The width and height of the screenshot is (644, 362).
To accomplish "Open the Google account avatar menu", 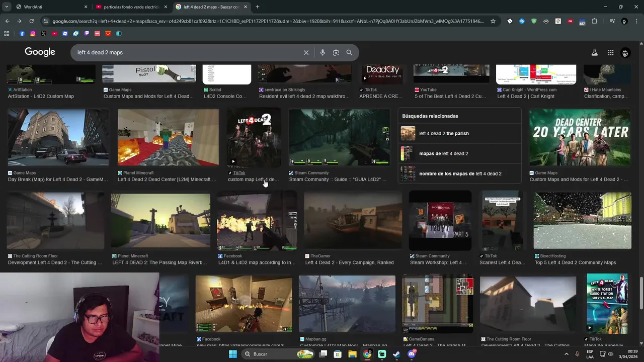I will coord(625,52).
